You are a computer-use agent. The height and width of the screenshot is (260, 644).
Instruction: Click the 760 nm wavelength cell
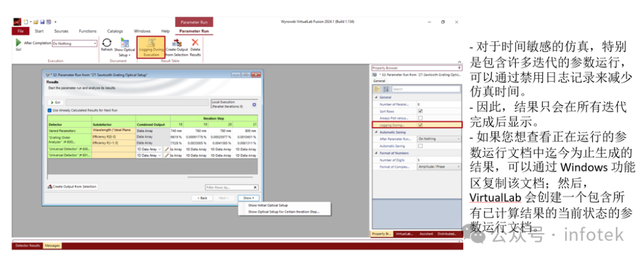[196, 130]
